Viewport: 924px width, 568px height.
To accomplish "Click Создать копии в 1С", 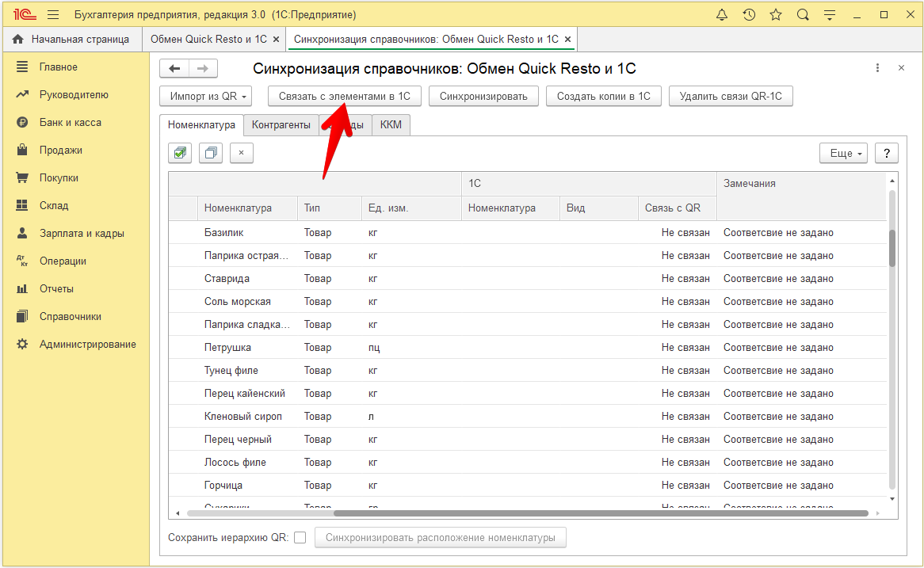I will pyautogui.click(x=603, y=96).
